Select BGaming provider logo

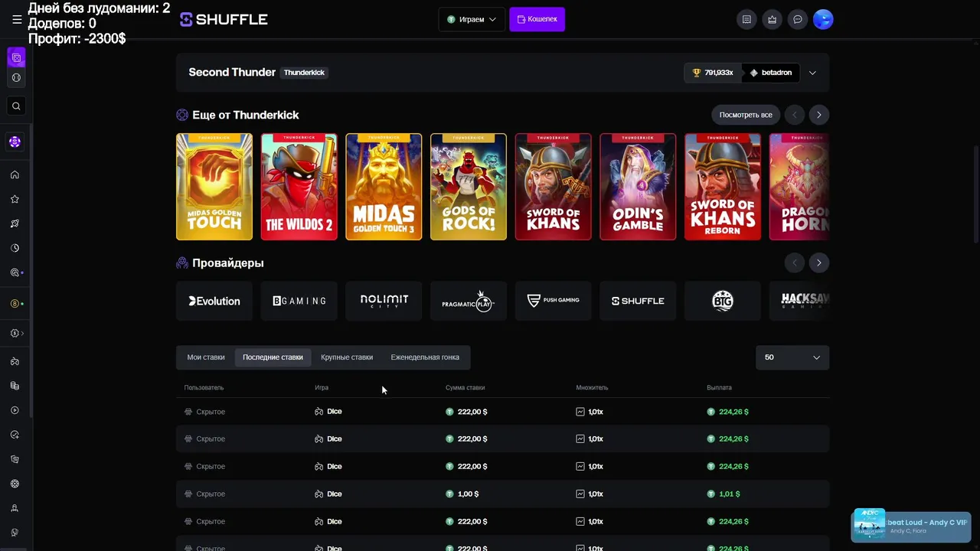pos(299,301)
